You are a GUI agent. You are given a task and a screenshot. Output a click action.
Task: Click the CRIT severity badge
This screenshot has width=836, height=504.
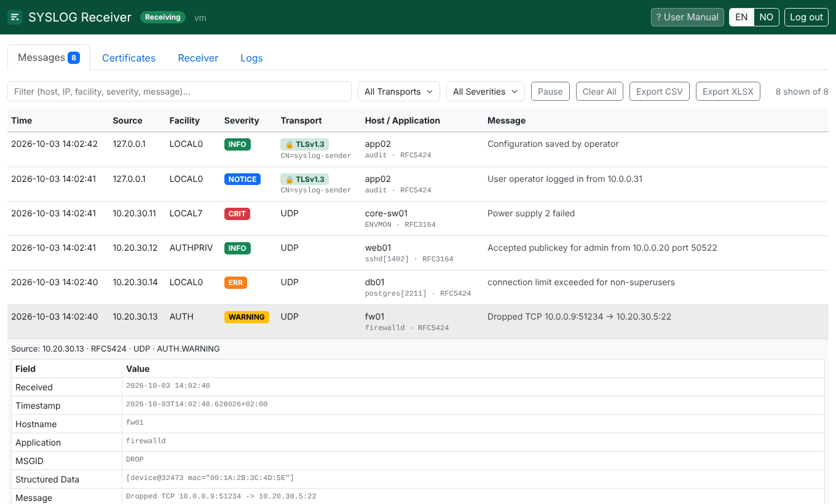point(237,214)
